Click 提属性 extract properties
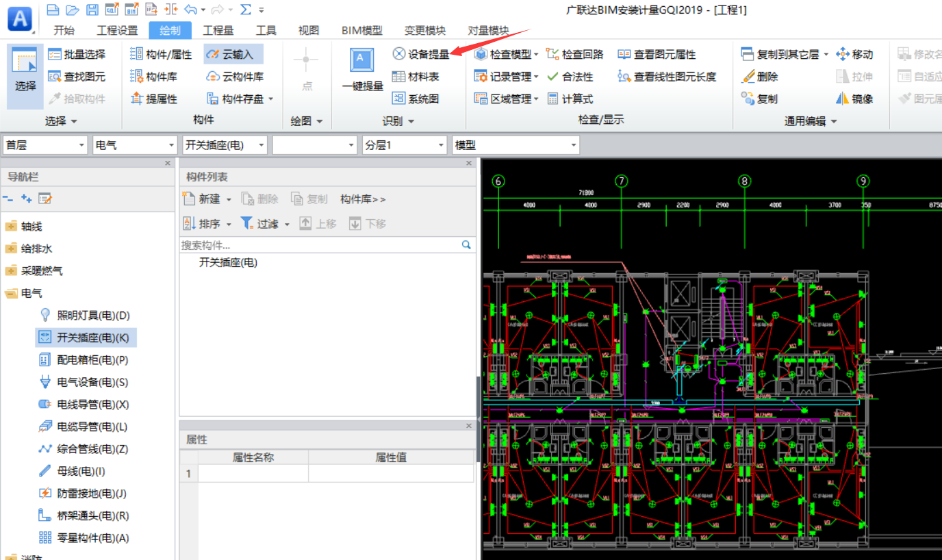The width and height of the screenshot is (942, 560). (154, 99)
